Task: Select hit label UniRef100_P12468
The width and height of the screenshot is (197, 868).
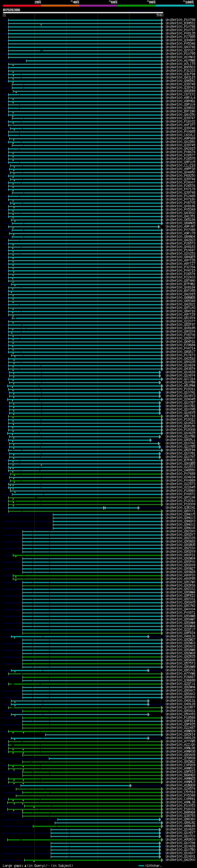Action: [180, 196]
